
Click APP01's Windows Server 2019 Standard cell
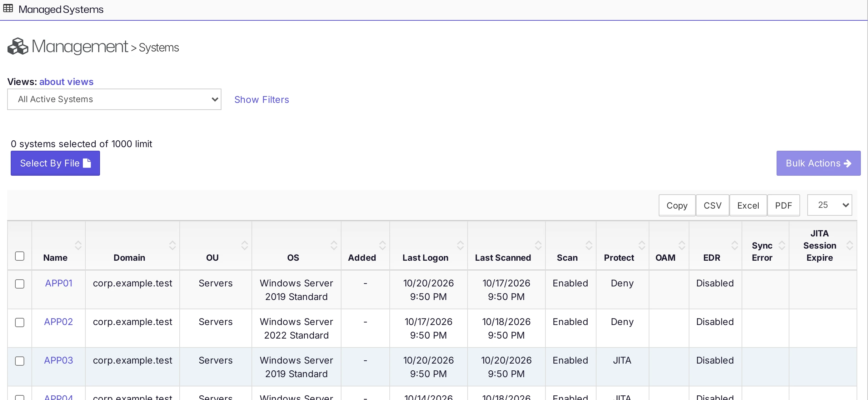(x=296, y=290)
